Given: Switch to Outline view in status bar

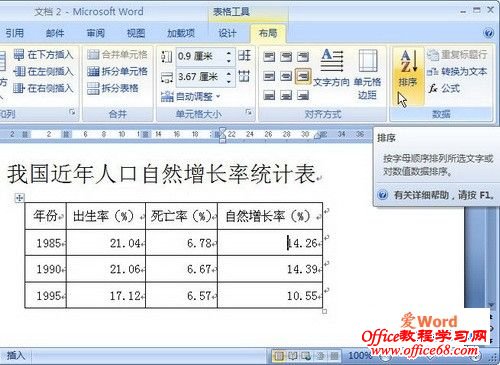Looking at the screenshot, I should click(x=320, y=356).
